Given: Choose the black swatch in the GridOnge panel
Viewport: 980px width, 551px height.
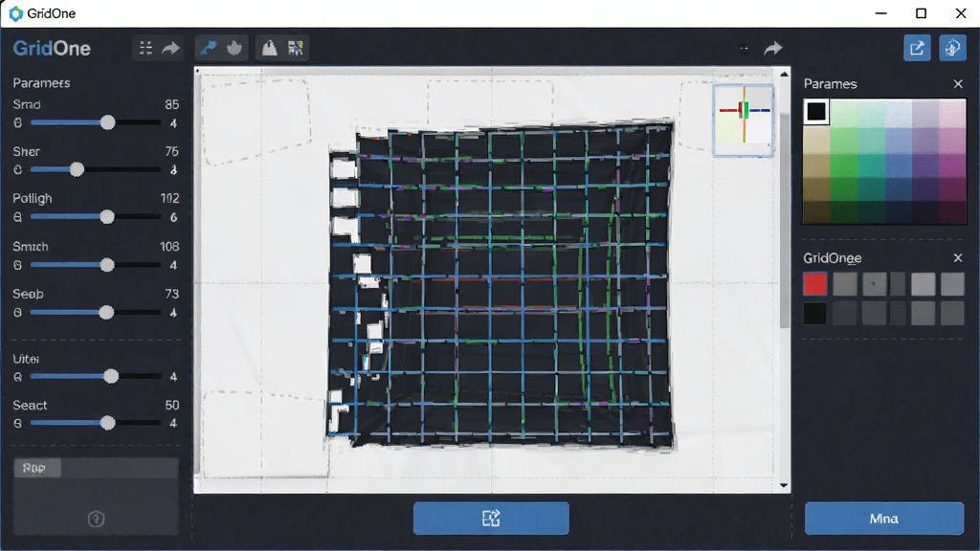Looking at the screenshot, I should click(x=815, y=314).
